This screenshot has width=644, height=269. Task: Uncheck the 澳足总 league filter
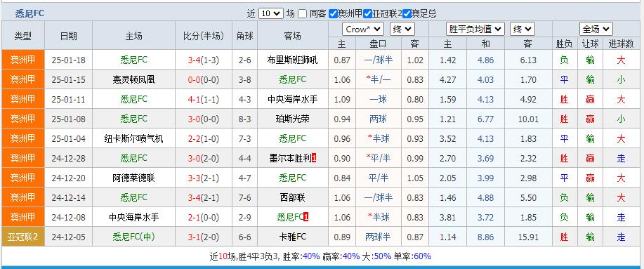tap(407, 13)
